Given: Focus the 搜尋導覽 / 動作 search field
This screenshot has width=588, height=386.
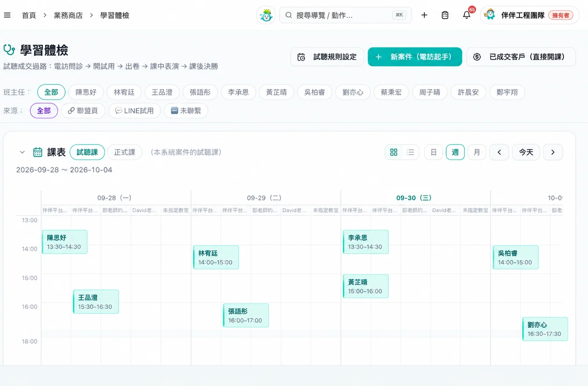Looking at the screenshot, I should pos(345,15).
